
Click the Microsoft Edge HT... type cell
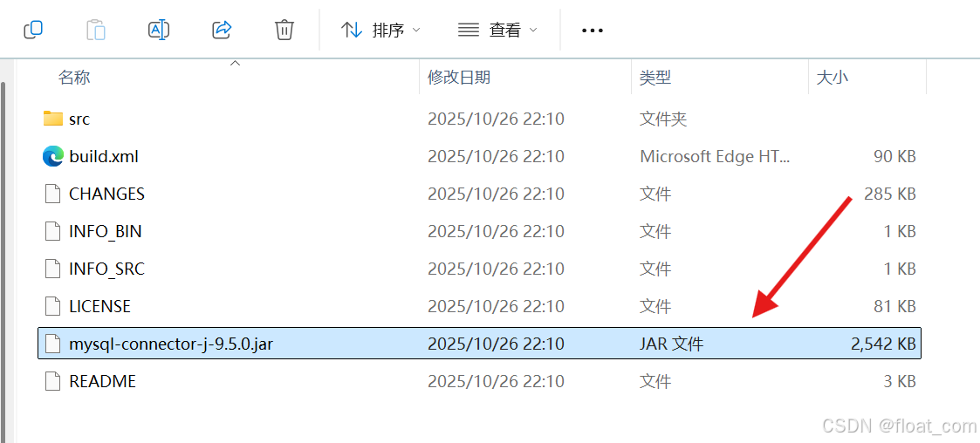coord(715,156)
